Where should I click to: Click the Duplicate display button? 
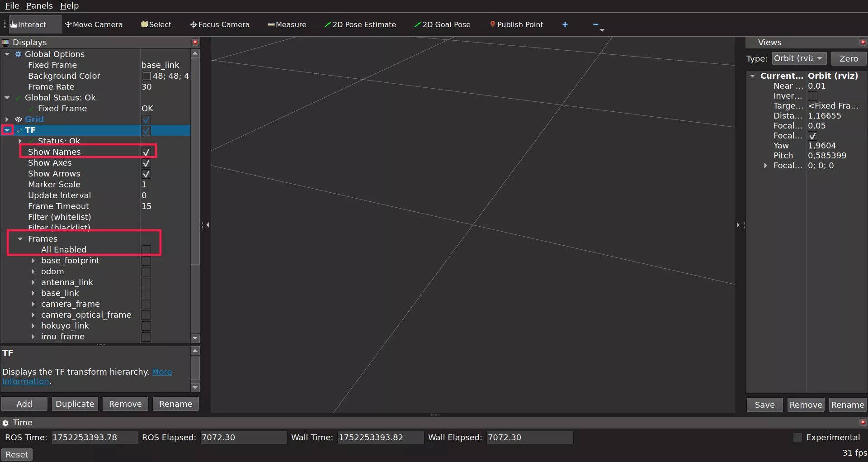point(75,404)
